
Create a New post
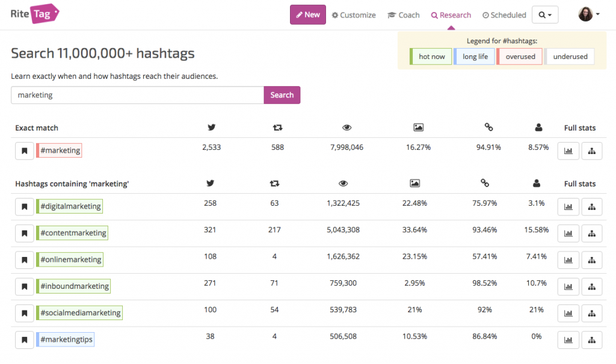307,14
